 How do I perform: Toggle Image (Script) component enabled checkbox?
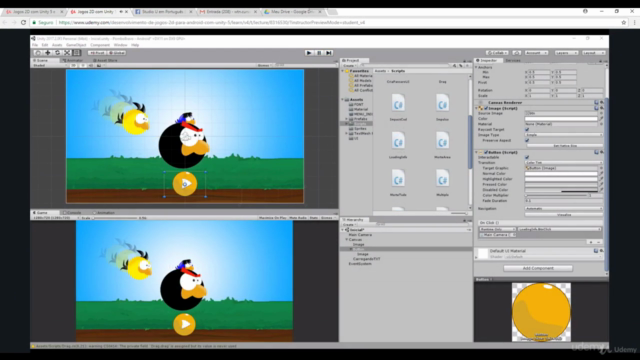click(486, 108)
